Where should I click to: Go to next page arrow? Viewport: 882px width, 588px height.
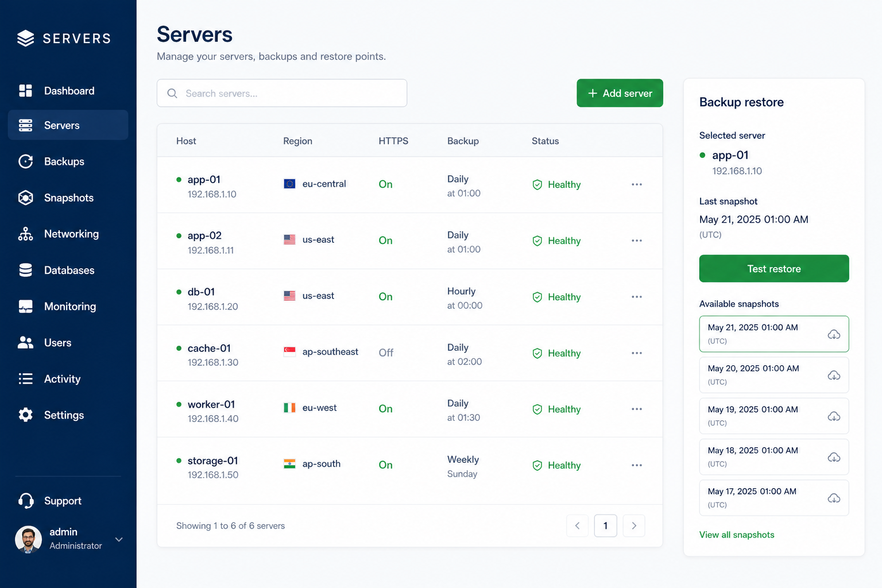tap(634, 525)
